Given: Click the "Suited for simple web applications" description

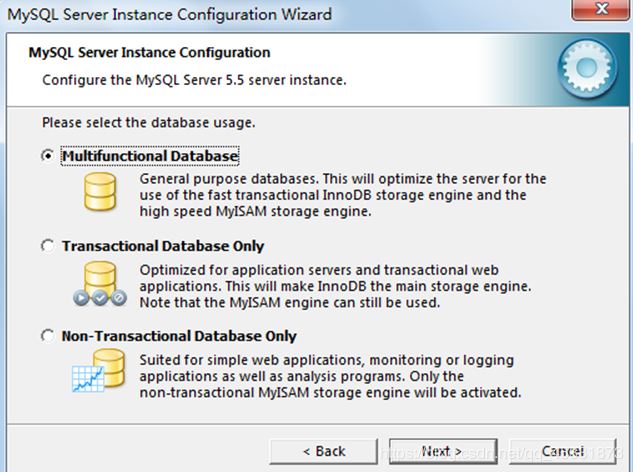Looking at the screenshot, I should pyautogui.click(x=330, y=376).
